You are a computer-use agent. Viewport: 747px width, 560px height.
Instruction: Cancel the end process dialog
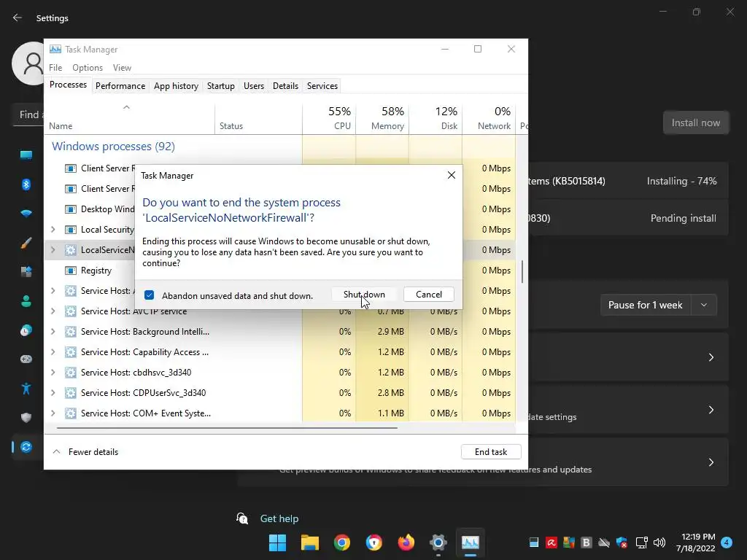point(428,295)
